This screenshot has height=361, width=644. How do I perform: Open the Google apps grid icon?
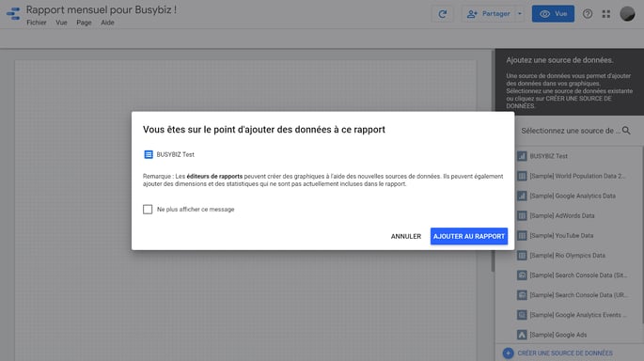click(606, 14)
